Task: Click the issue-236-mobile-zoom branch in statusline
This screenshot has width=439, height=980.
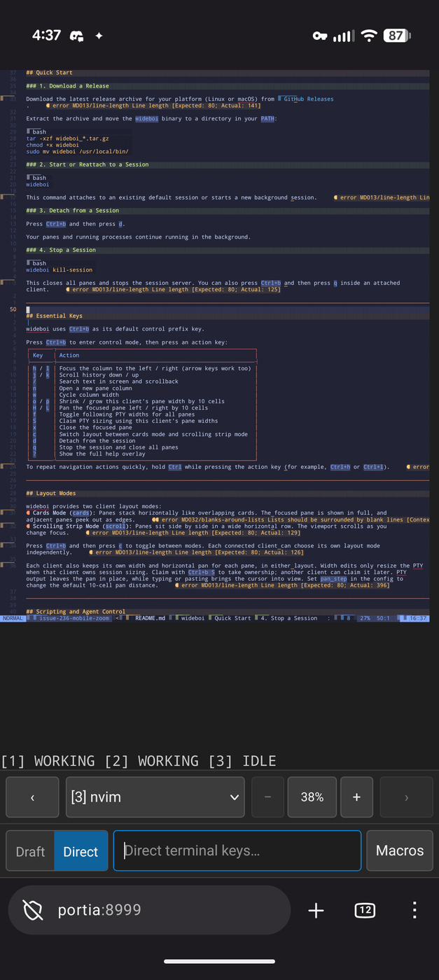Action: click(74, 619)
